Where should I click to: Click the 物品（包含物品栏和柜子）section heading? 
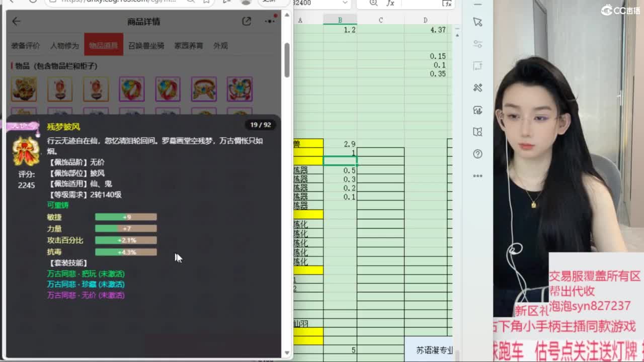coord(54,66)
